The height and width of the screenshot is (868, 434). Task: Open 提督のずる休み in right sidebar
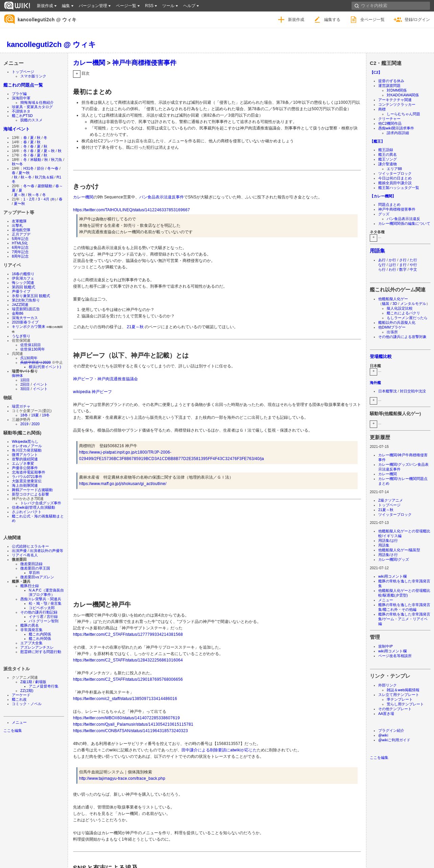[391, 81]
